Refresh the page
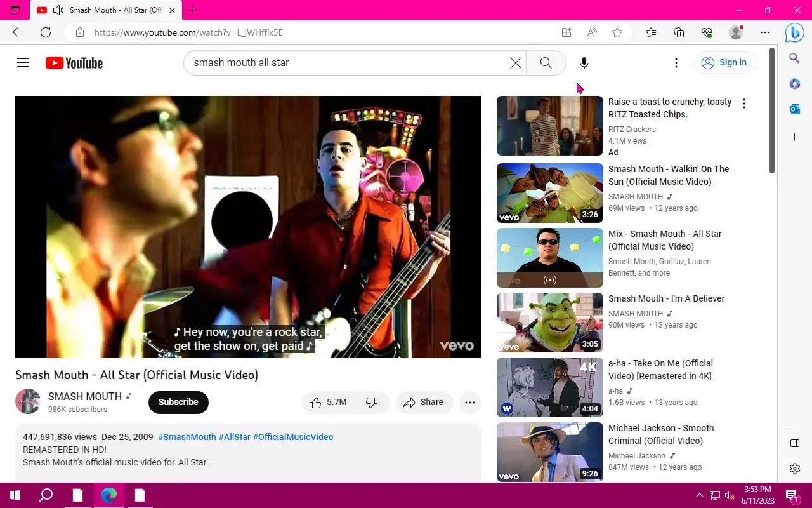Screen dimensions: 812x508 pyautogui.click(x=46, y=32)
